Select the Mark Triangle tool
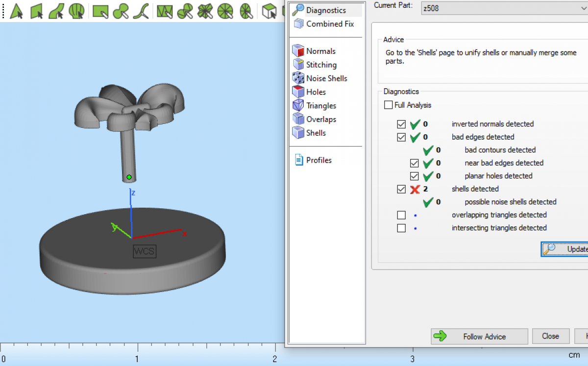The image size is (588, 366). click(16, 11)
